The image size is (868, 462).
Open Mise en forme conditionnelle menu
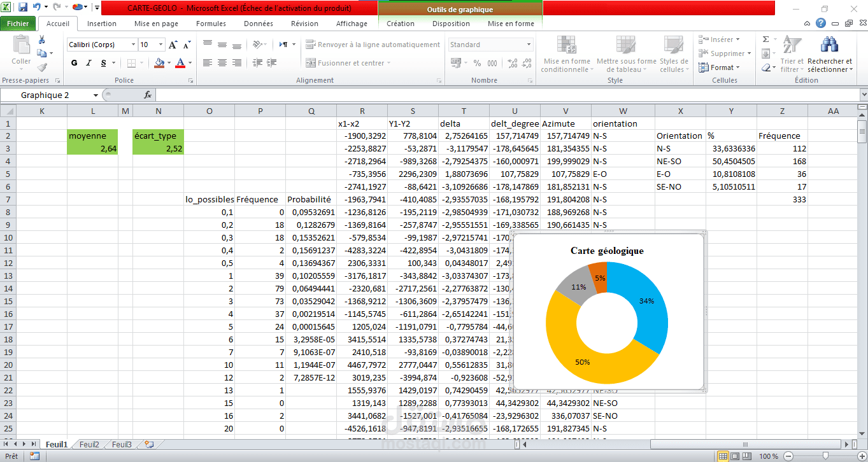point(566,55)
